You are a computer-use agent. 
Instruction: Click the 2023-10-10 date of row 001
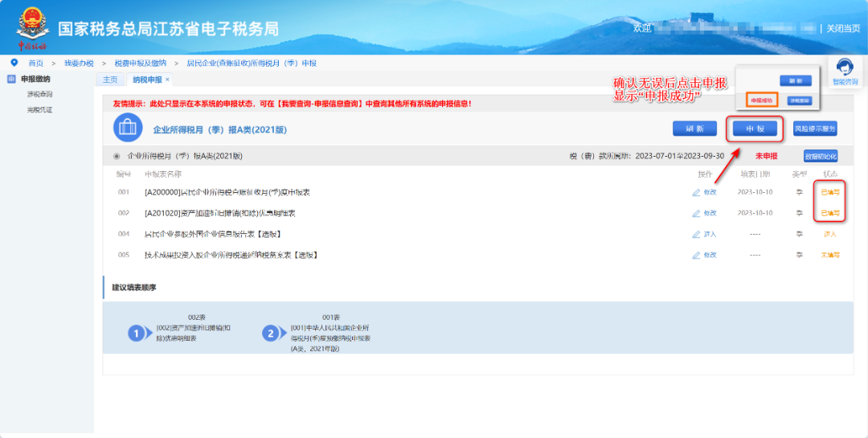[755, 192]
